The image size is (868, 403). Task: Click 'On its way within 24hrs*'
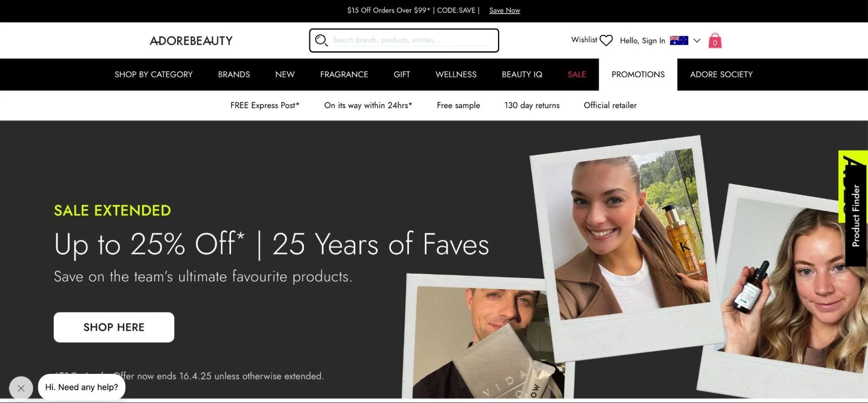pyautogui.click(x=368, y=105)
